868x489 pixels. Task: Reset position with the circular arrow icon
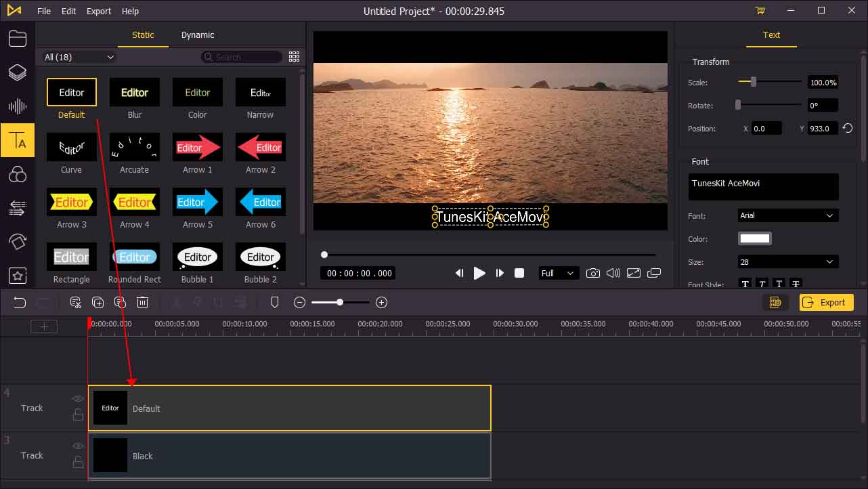(x=848, y=128)
